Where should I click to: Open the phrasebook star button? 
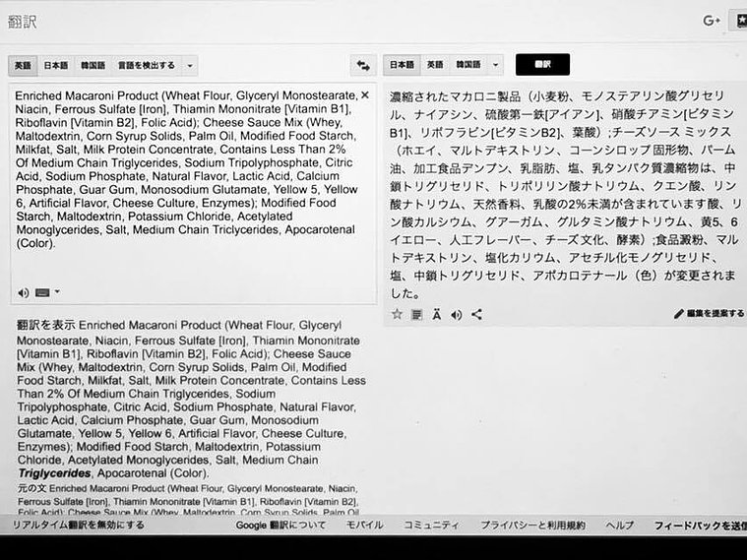[x=740, y=21]
